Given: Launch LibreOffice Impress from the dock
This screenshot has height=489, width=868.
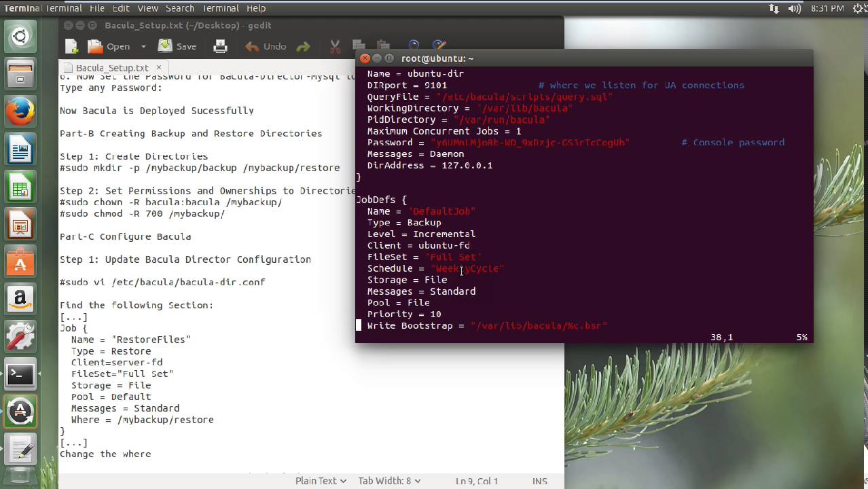Looking at the screenshot, I should pos(20,223).
